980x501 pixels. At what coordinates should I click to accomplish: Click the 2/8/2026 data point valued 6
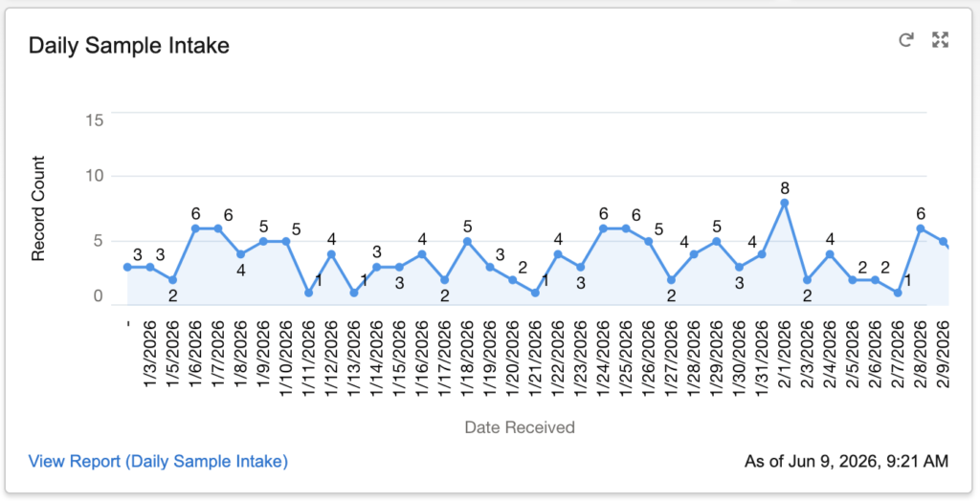pyautogui.click(x=921, y=229)
